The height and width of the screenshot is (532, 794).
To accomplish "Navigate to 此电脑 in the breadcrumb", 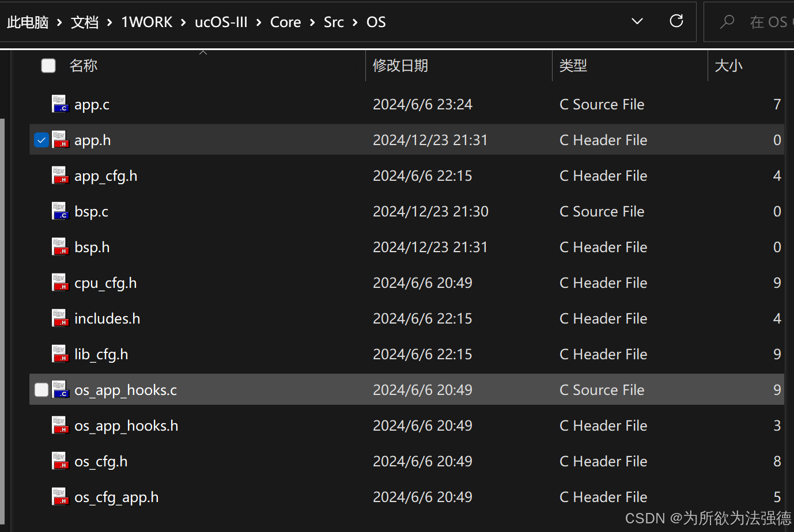I will click(27, 22).
